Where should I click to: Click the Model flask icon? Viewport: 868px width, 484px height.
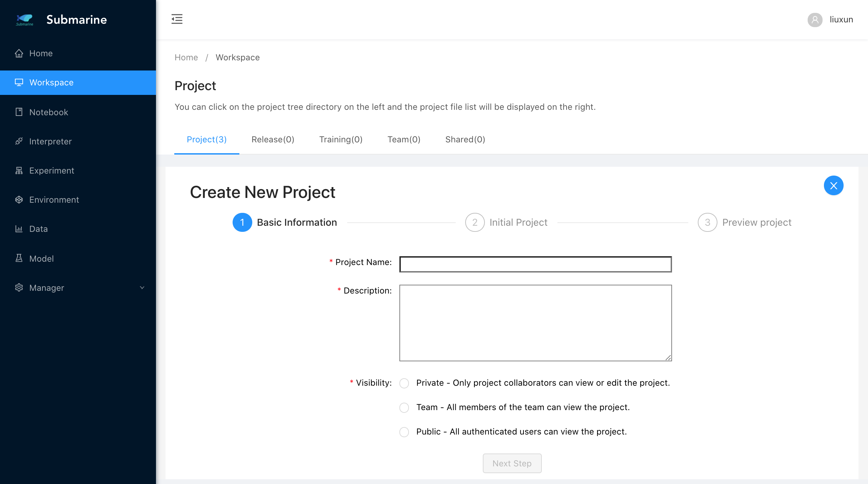[19, 258]
